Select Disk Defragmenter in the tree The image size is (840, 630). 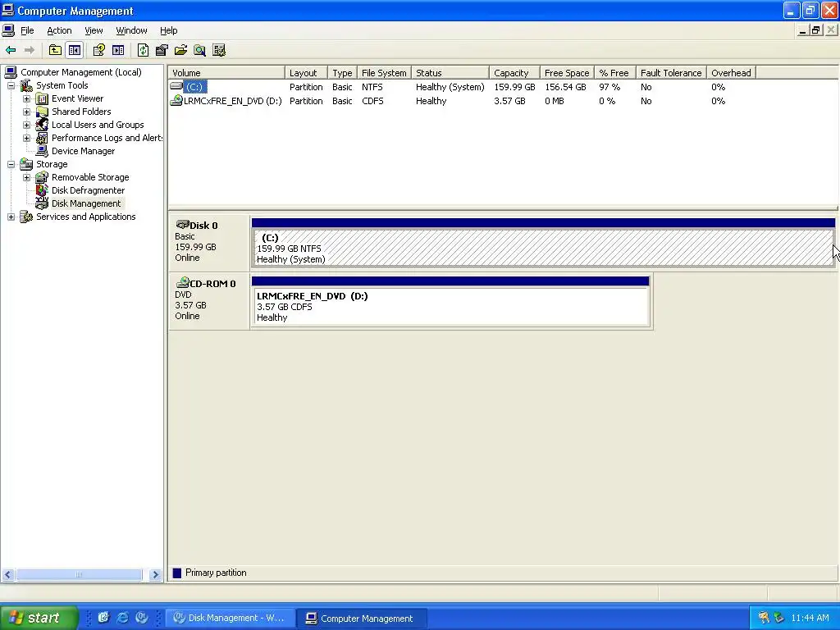tap(88, 190)
